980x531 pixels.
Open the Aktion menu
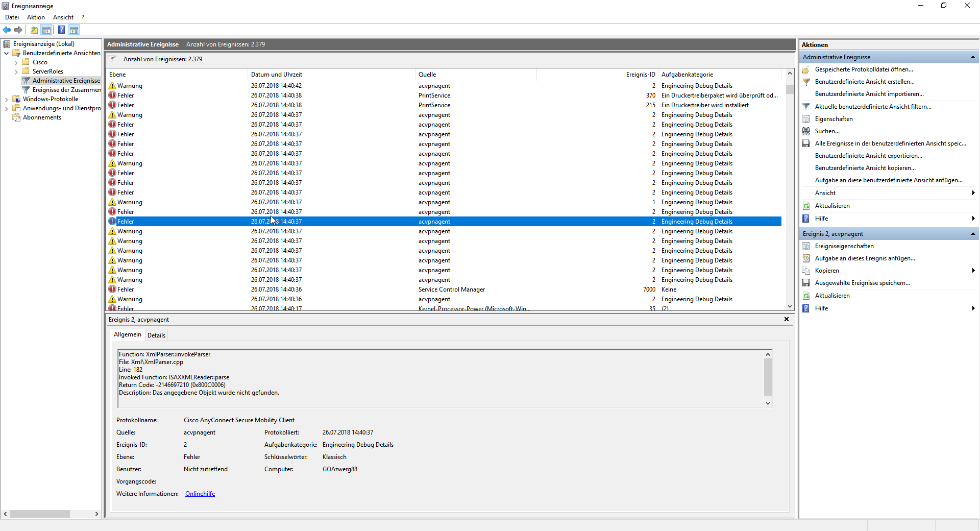click(x=36, y=17)
